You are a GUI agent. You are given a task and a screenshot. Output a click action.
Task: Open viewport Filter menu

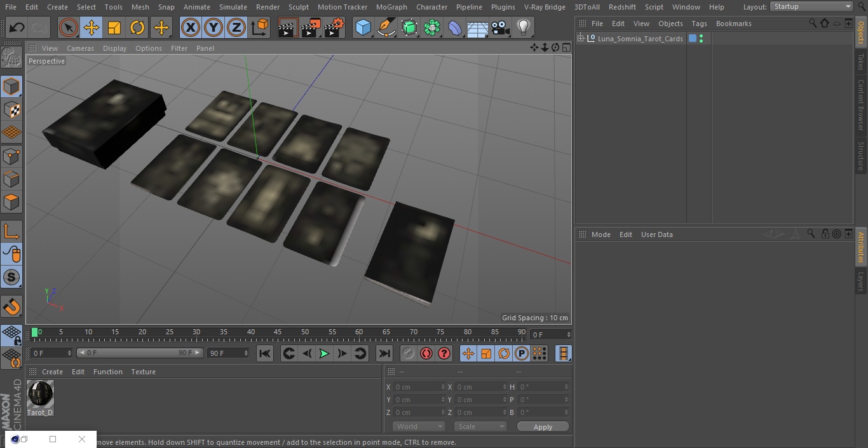coord(179,48)
